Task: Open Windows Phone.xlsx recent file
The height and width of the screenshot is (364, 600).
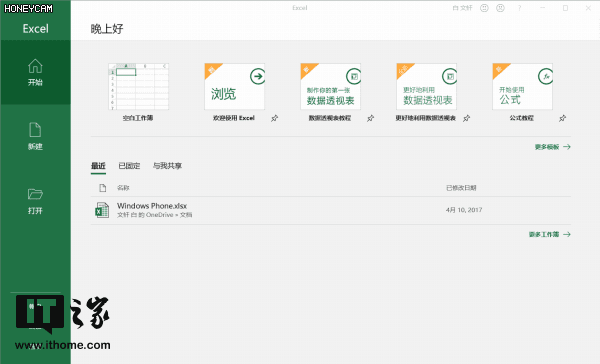Action: [331, 211]
